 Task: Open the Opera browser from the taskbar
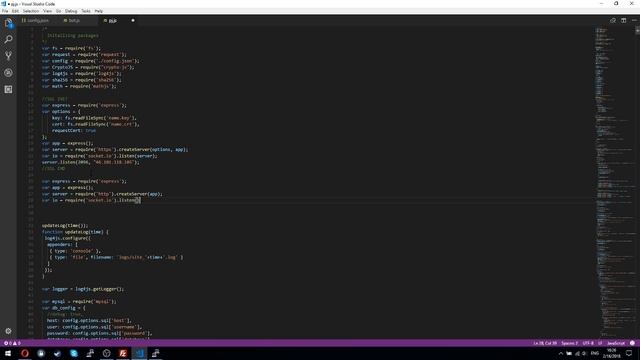tap(24, 353)
